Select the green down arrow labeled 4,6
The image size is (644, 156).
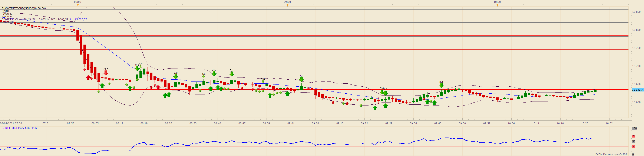(204, 76)
